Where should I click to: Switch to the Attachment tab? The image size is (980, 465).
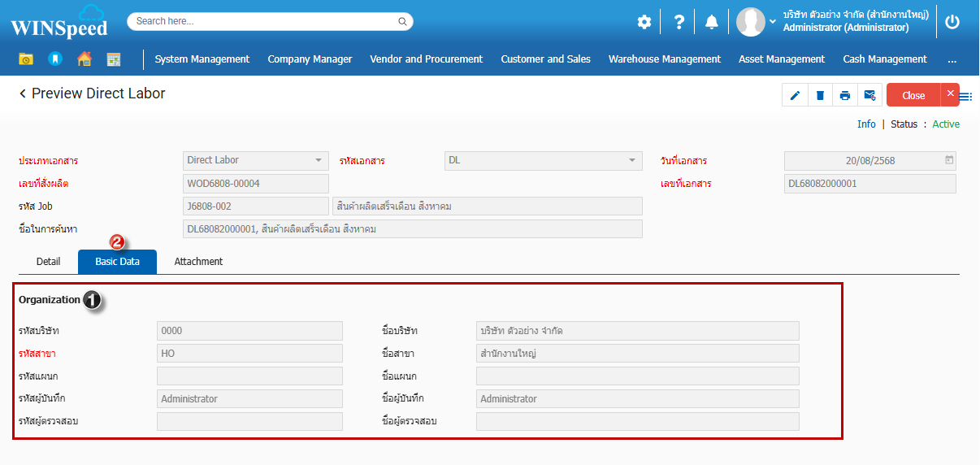[x=198, y=262]
